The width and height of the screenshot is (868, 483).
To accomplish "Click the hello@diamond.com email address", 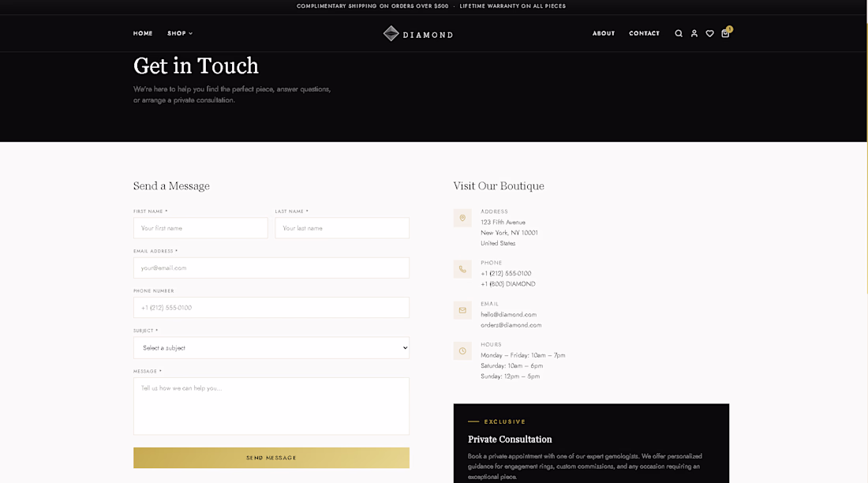I will 508,315.
